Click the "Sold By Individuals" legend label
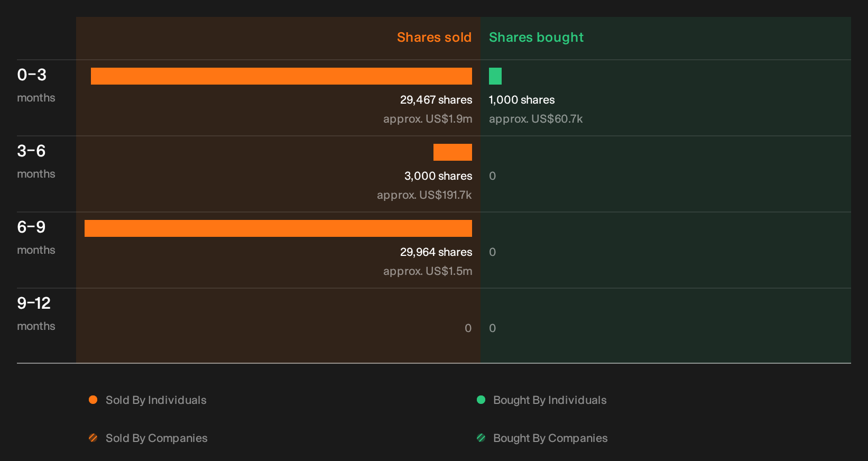Viewport: 868px width, 461px height. [156, 400]
